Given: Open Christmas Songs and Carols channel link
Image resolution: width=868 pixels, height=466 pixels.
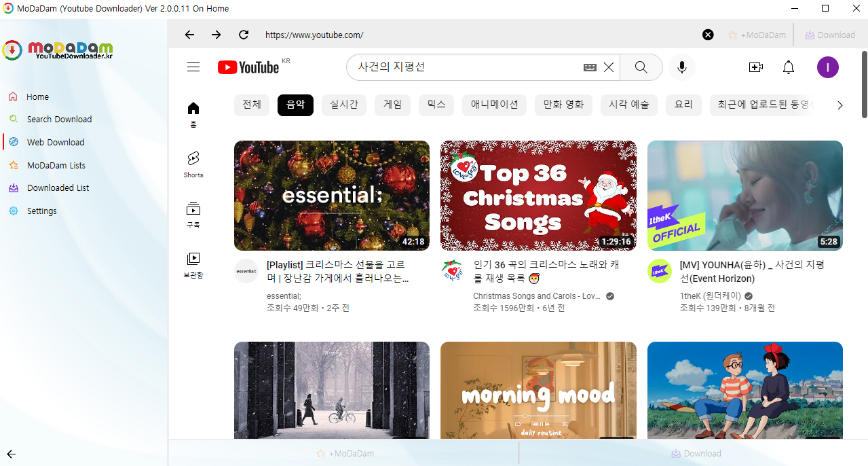Looking at the screenshot, I should 536,296.
